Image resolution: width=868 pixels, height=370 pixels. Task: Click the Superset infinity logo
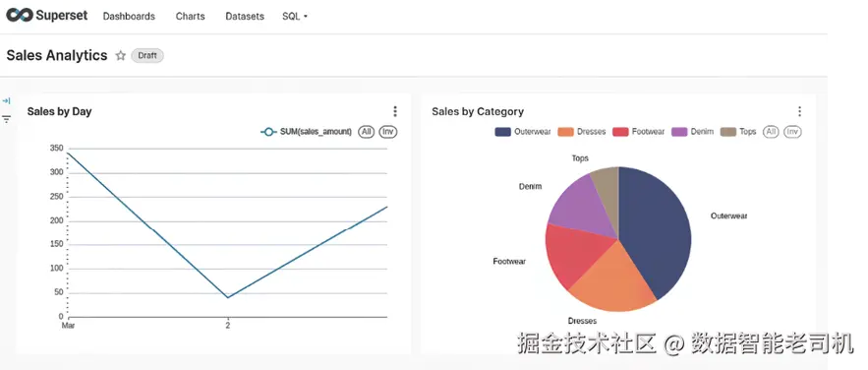[20, 15]
